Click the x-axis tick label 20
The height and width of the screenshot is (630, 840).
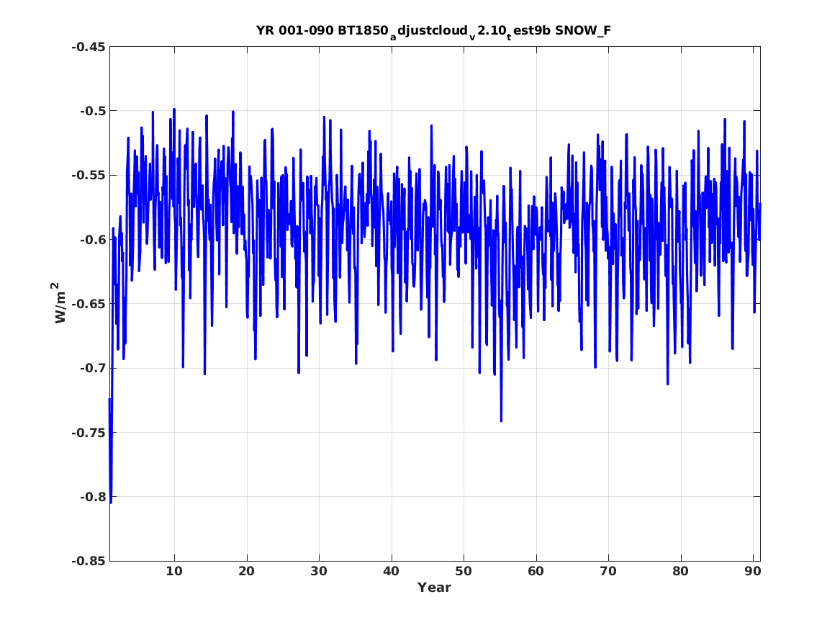(246, 572)
